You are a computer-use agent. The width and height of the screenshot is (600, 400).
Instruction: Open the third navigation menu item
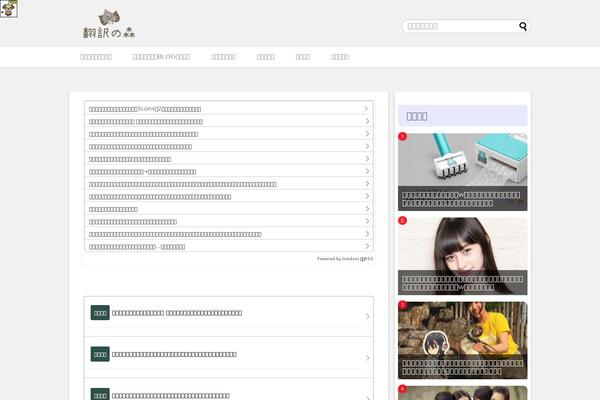tap(223, 57)
